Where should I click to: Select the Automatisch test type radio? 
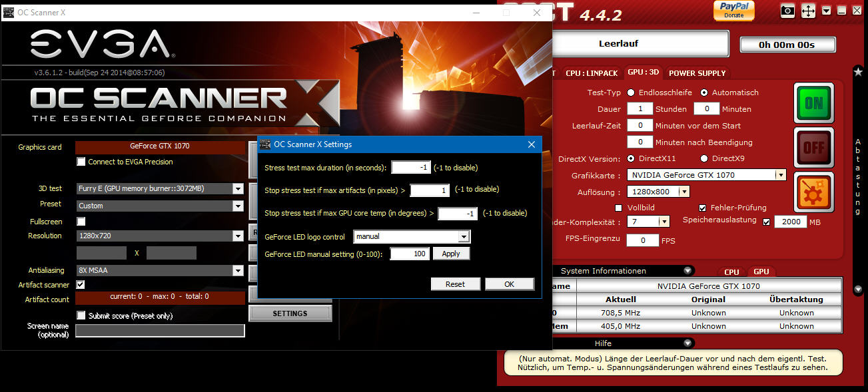coord(704,93)
